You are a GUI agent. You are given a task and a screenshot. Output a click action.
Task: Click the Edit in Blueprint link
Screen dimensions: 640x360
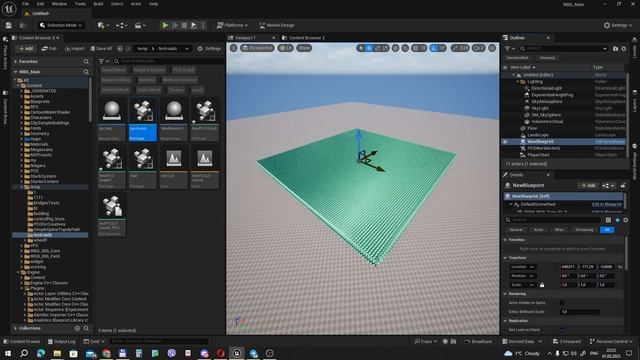607,204
